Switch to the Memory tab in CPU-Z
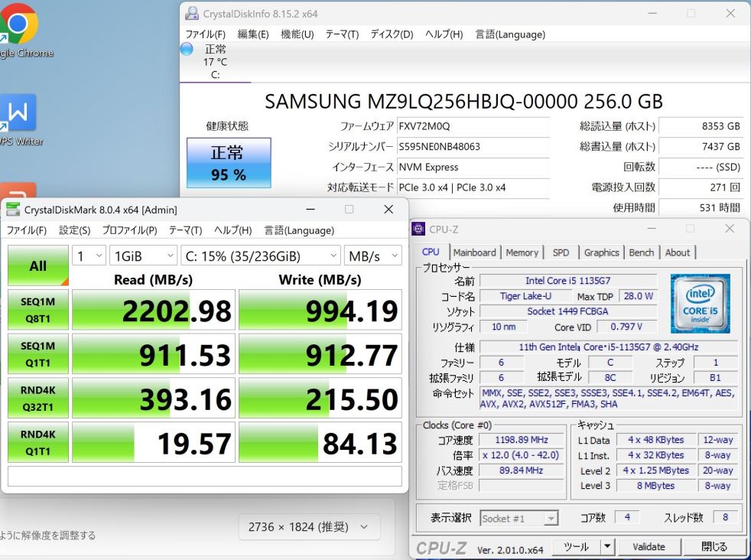Screen dimensions: 751x560 coord(522,252)
